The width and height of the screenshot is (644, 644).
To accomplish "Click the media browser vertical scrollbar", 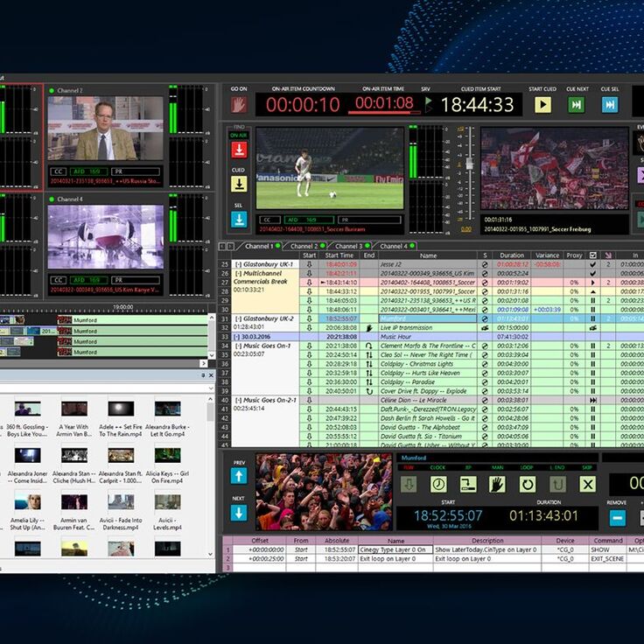I will tap(211, 476).
